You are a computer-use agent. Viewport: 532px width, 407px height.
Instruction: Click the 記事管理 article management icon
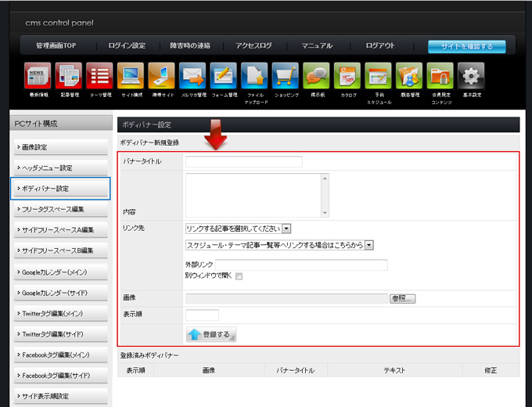point(68,76)
